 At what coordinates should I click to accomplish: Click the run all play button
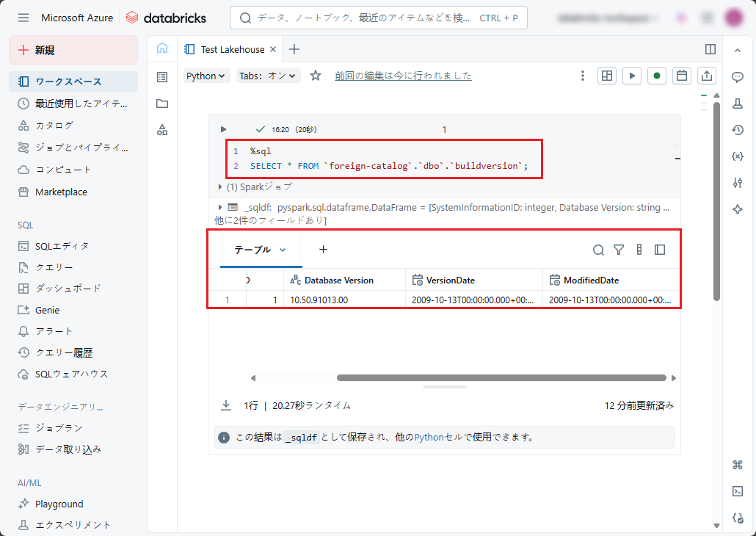tap(631, 76)
